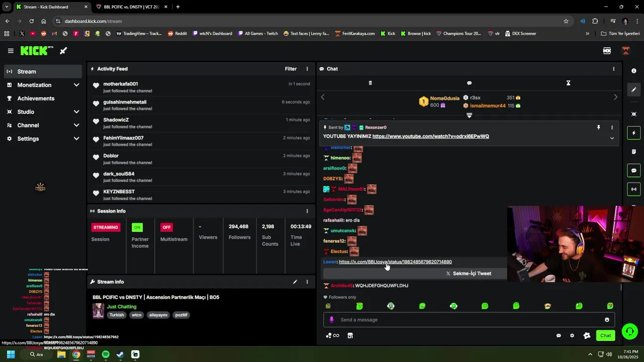Image resolution: width=644 pixels, height=362 pixels.
Task: Click info icon in right sidebar
Action: 634,71
